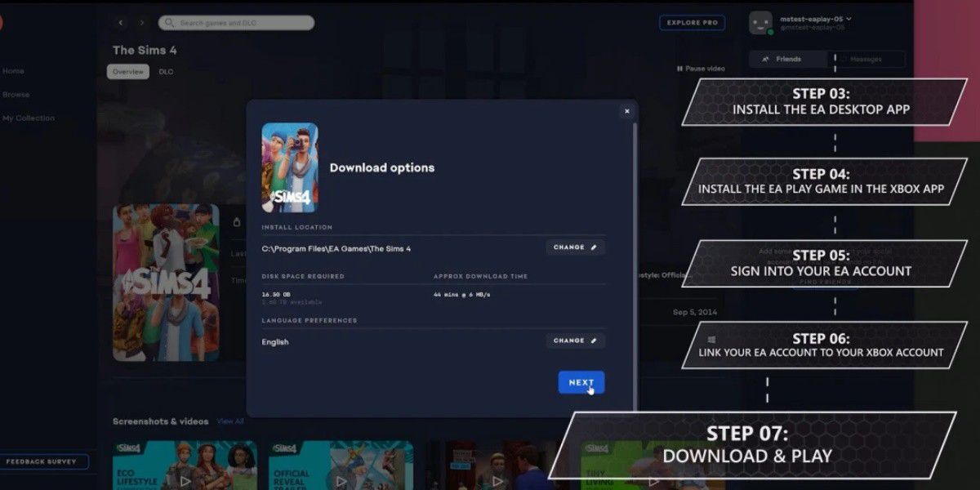Screen dimensions: 980x490
Task: Click the Download options heading
Action: pyautogui.click(x=382, y=167)
